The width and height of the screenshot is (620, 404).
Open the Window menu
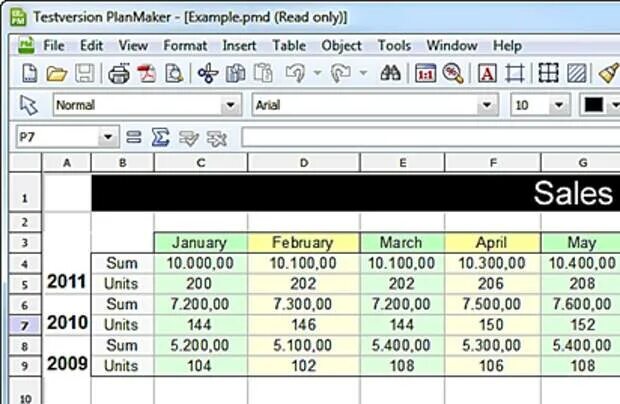[x=452, y=45]
